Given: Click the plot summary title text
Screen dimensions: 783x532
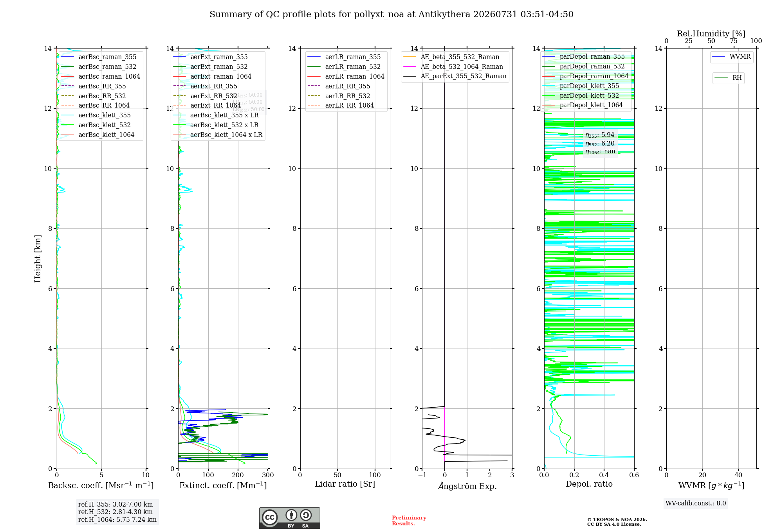Looking at the screenshot, I should point(391,14).
